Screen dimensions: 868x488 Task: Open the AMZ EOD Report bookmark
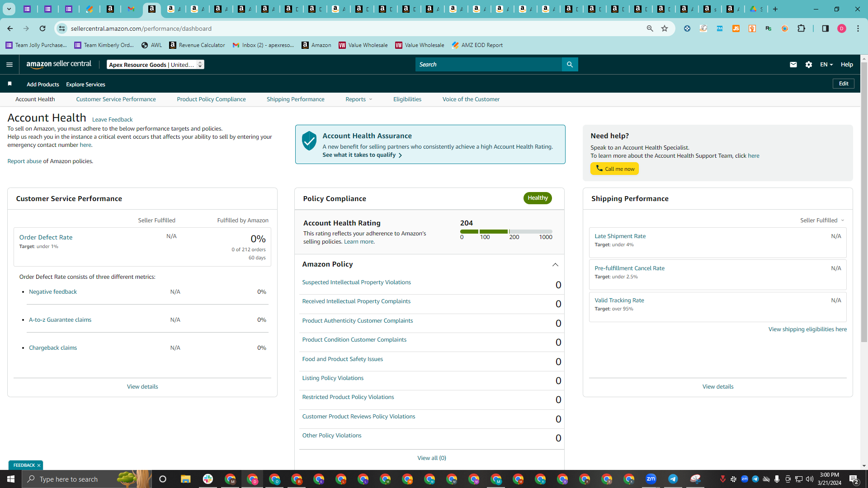(477, 45)
